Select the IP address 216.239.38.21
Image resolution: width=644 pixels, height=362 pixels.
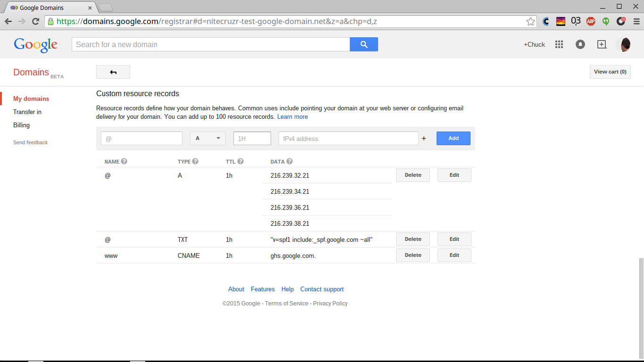click(x=290, y=223)
